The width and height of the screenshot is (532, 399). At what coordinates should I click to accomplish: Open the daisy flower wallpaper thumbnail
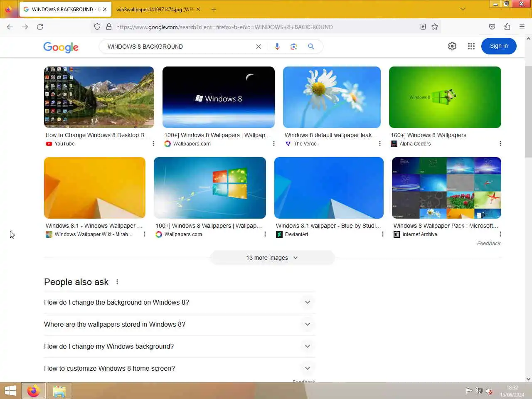click(x=332, y=97)
